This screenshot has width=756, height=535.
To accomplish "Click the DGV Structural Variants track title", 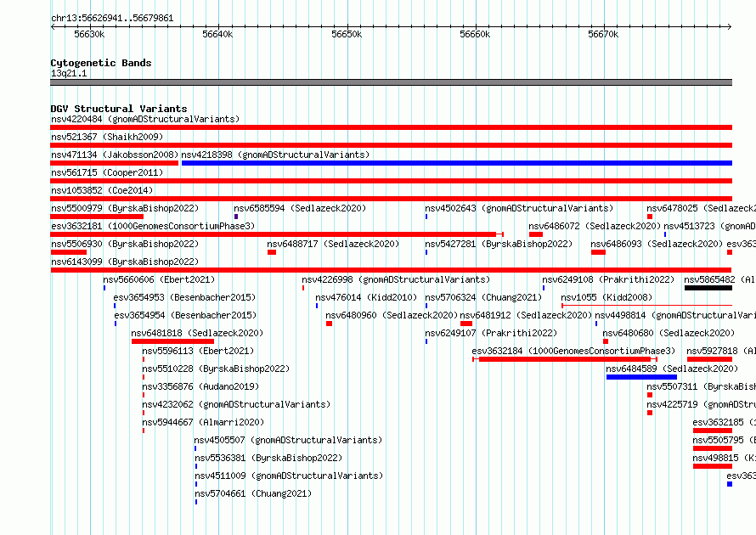I will [119, 109].
